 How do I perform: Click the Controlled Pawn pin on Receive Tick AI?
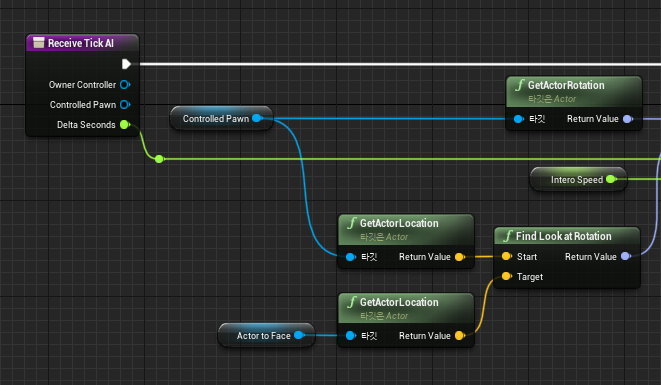tap(125, 105)
